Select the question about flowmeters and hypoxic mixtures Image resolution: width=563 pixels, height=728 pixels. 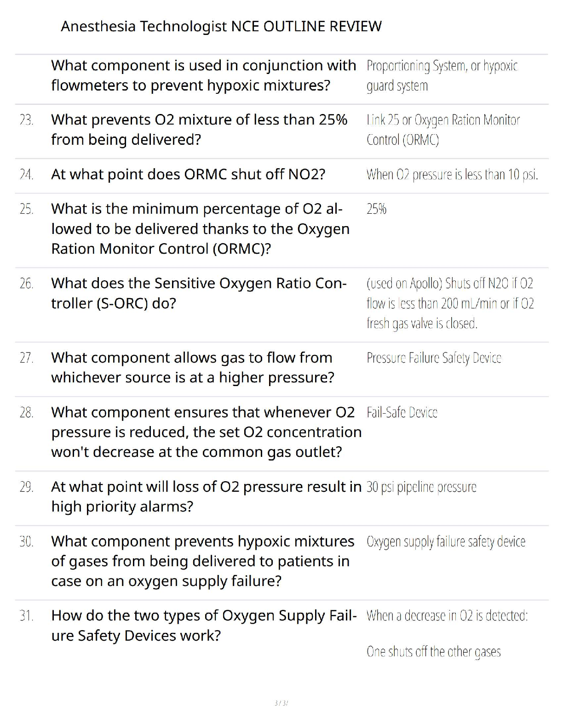pyautogui.click(x=204, y=75)
